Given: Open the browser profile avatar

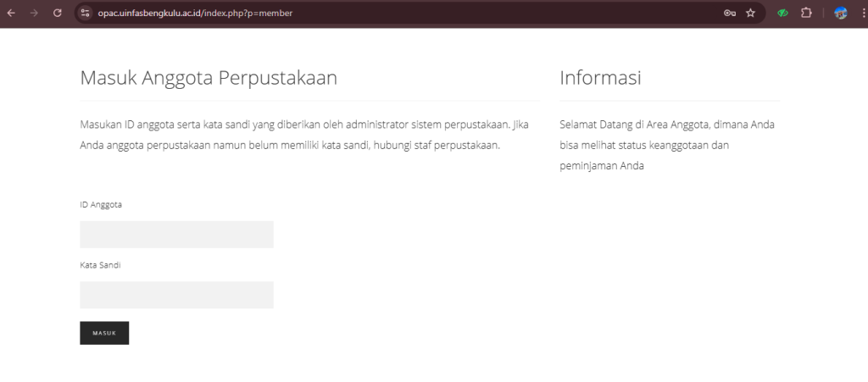Looking at the screenshot, I should click(840, 13).
